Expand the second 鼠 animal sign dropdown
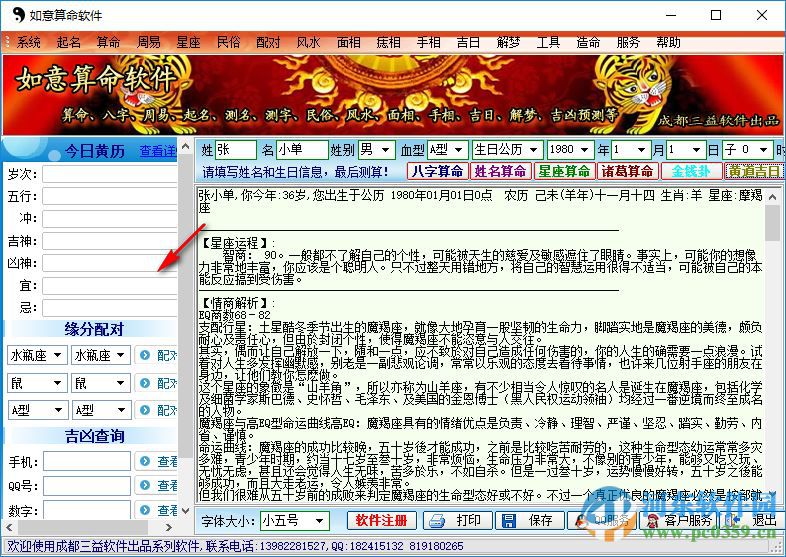The height and width of the screenshot is (557, 786). pyautogui.click(x=121, y=383)
